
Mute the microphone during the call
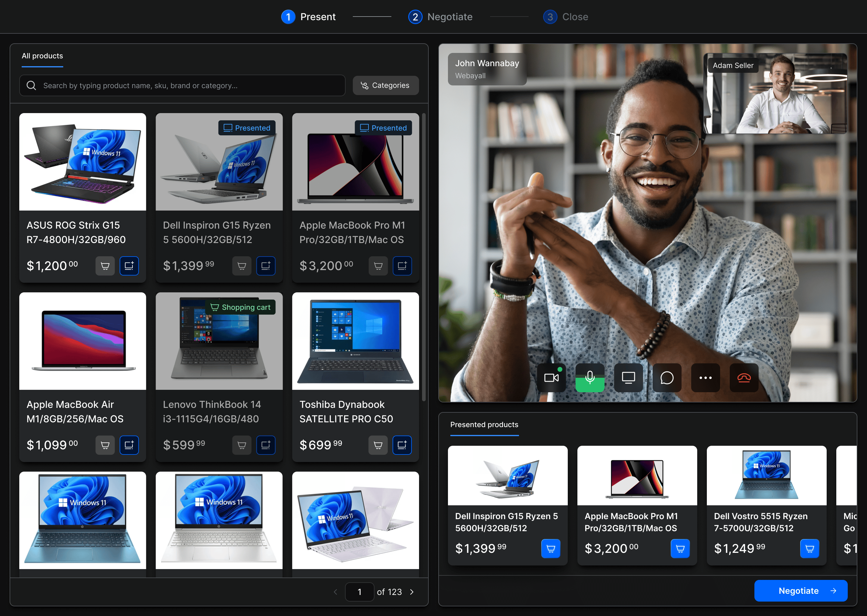click(x=590, y=377)
